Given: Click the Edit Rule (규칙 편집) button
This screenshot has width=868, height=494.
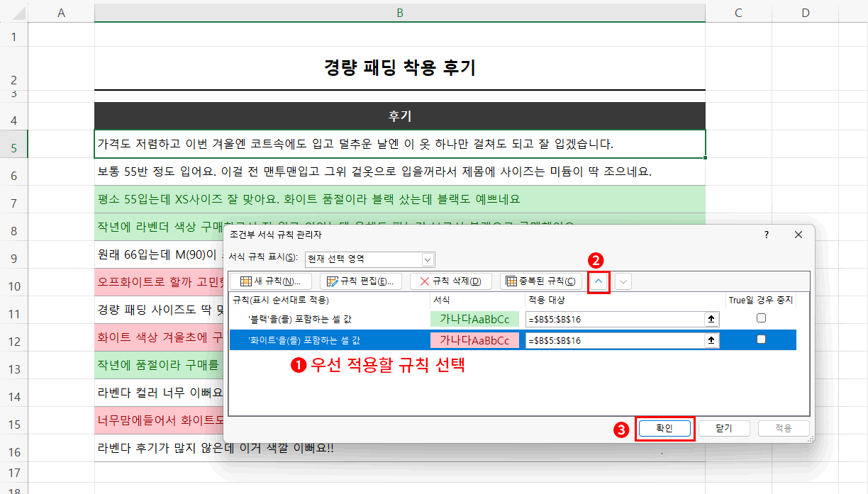Looking at the screenshot, I should (x=361, y=281).
